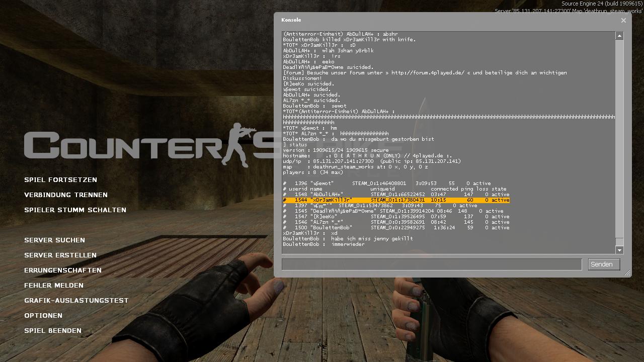The height and width of the screenshot is (362, 644).
Task: Click Spiel beenden to quit
Action: 53,330
